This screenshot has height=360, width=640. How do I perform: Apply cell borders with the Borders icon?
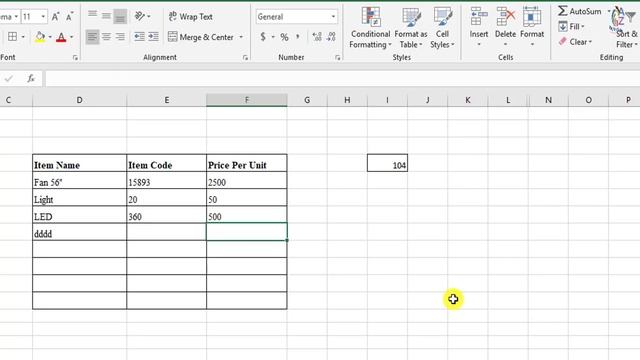pos(13,37)
